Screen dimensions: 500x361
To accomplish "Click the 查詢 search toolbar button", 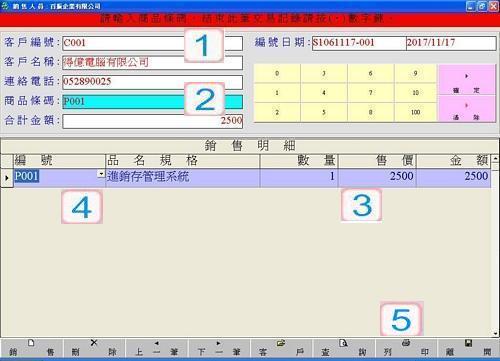I will pos(344,348).
